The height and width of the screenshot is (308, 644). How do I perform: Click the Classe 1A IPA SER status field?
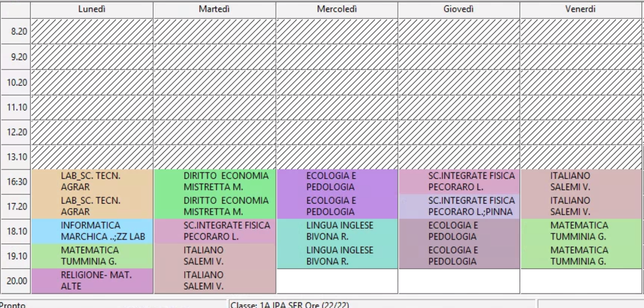[382, 304]
